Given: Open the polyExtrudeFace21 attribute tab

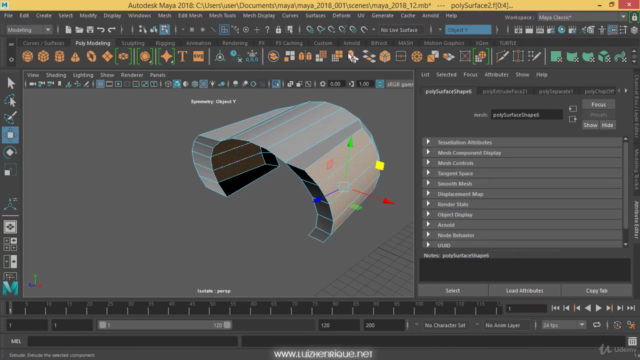Looking at the screenshot, I should (505, 91).
